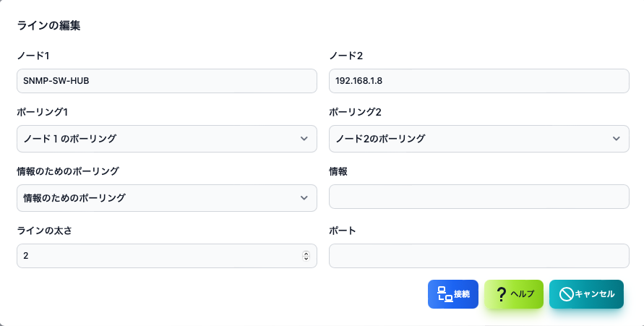Focus the ノード2 field showing 192.168.1.8

click(479, 81)
